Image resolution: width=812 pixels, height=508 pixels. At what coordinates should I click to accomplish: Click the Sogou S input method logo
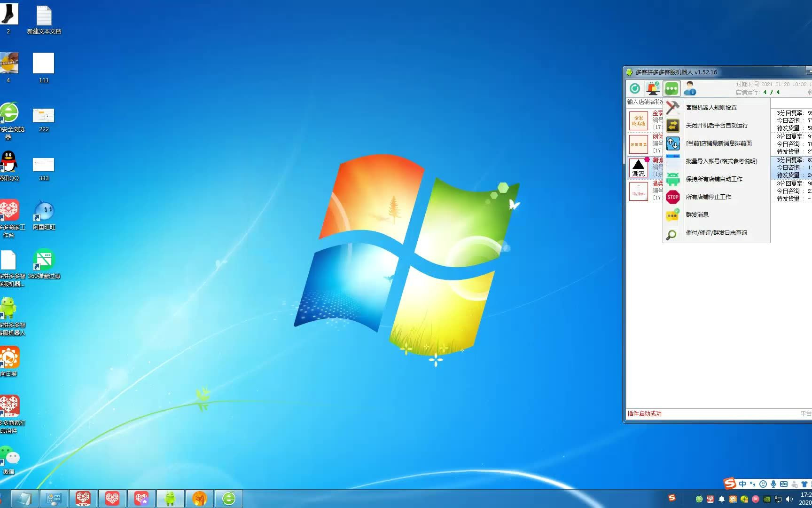[730, 483]
